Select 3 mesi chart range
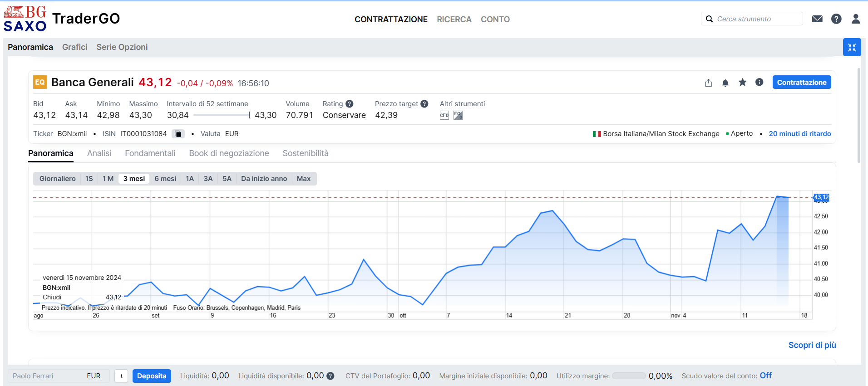The height and width of the screenshot is (386, 868). 134,179
